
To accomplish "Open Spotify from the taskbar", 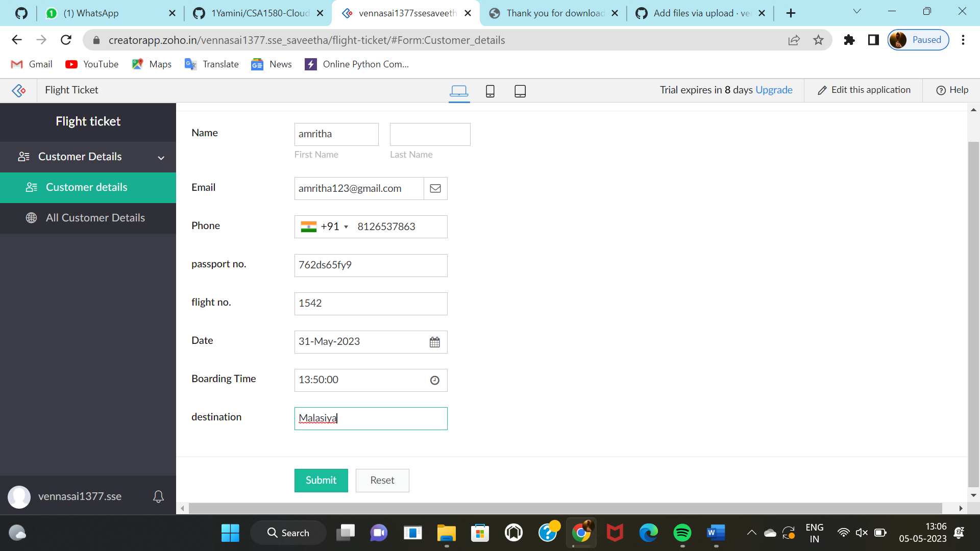I will tap(682, 532).
